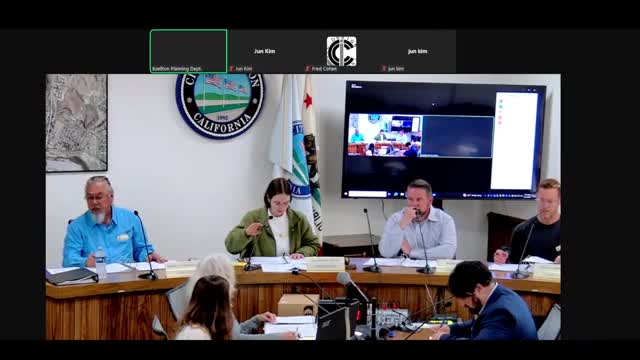Click the main council meeting video feed

(303, 207)
